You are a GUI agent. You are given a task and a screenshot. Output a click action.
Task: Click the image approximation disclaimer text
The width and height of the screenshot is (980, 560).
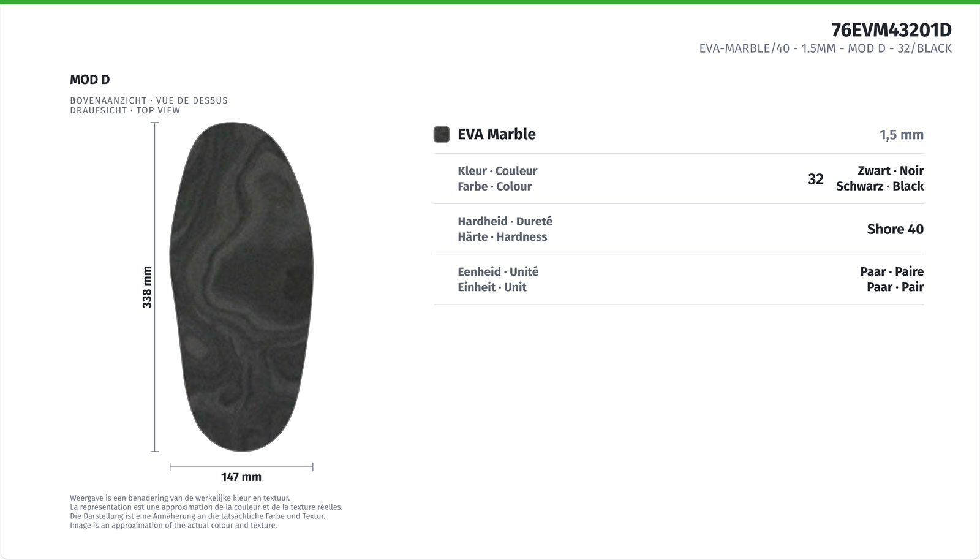pyautogui.click(x=206, y=512)
